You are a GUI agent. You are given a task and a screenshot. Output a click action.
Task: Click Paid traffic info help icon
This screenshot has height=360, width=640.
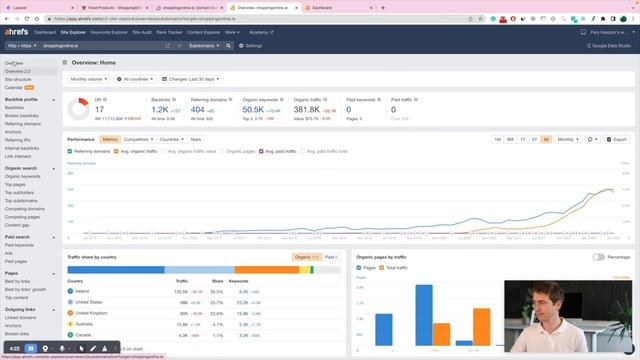click(416, 100)
